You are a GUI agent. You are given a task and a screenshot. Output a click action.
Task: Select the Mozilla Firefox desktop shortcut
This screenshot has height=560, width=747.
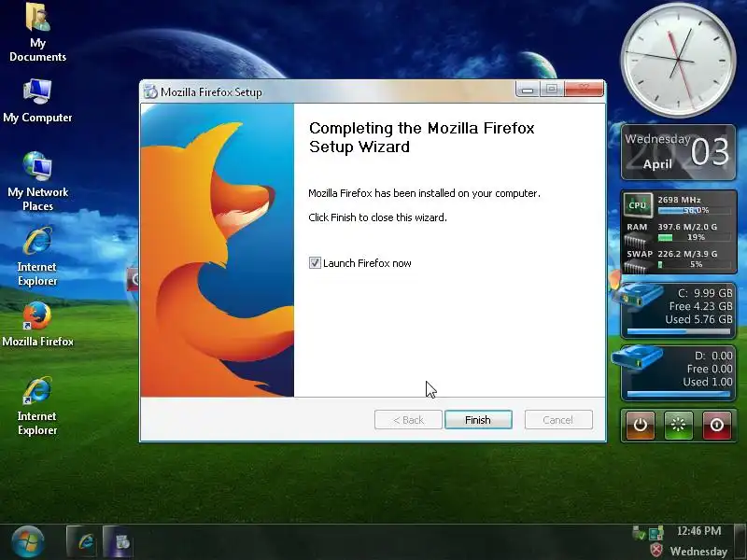[x=37, y=324]
